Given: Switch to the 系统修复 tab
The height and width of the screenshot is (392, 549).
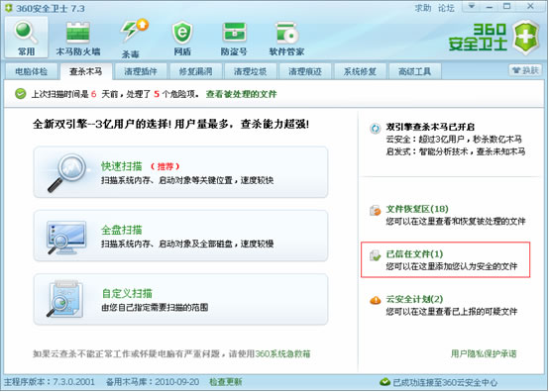Looking at the screenshot, I should (360, 71).
